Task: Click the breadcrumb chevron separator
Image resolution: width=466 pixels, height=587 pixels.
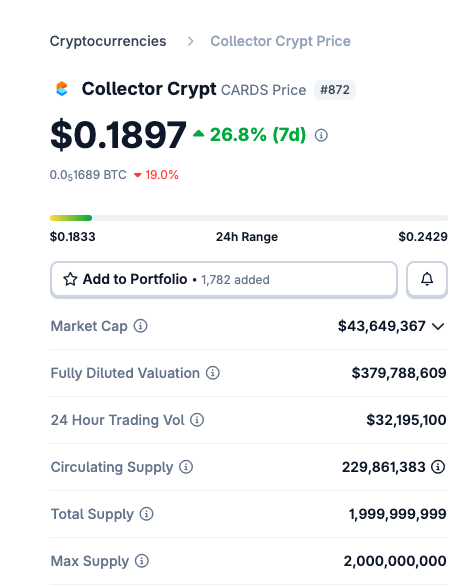Action: click(191, 41)
